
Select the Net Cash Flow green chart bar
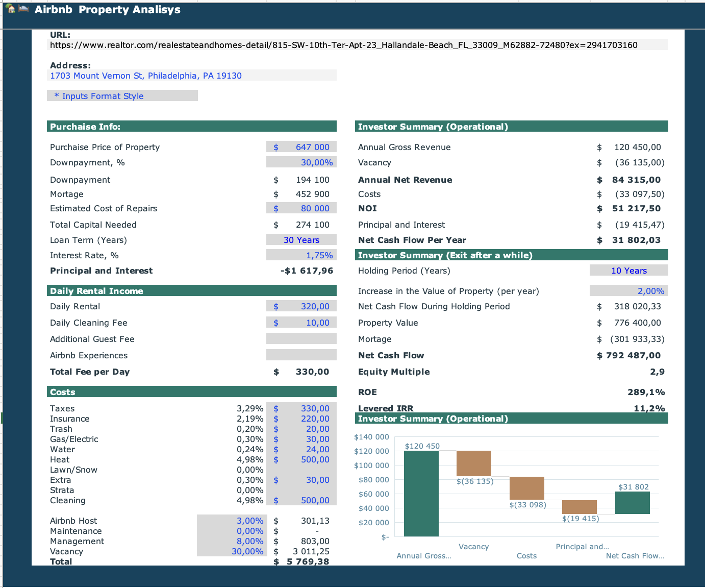click(633, 503)
